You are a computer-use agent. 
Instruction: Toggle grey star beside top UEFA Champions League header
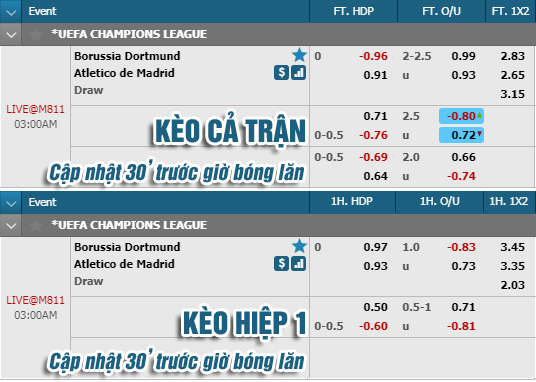35,34
